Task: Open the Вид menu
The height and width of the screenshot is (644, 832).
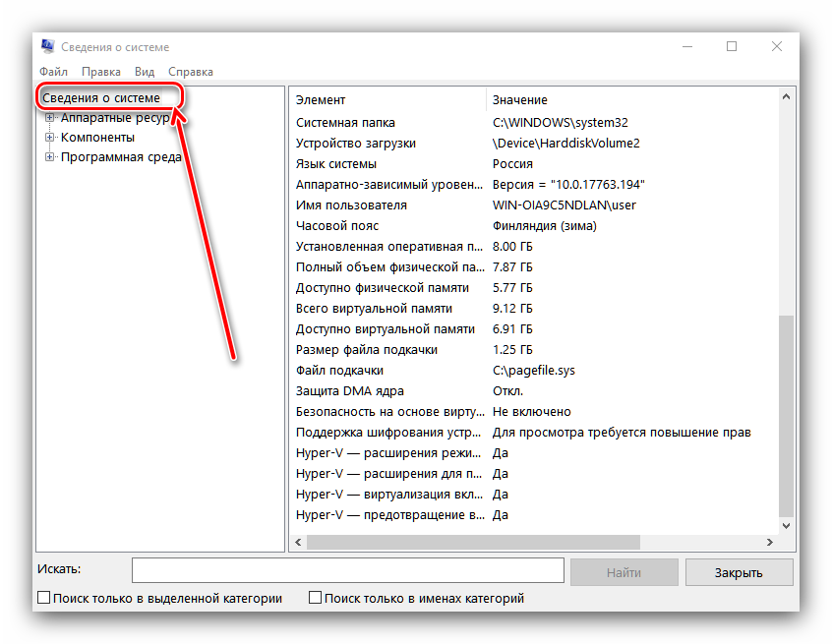Action: pyautogui.click(x=145, y=72)
